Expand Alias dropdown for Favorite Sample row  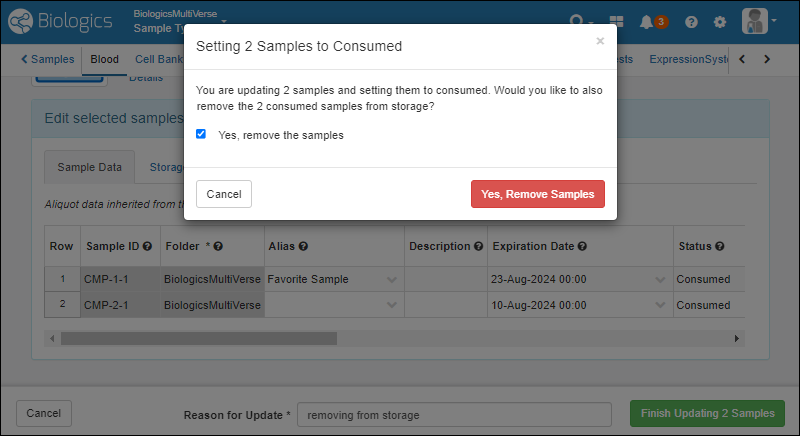(x=391, y=279)
